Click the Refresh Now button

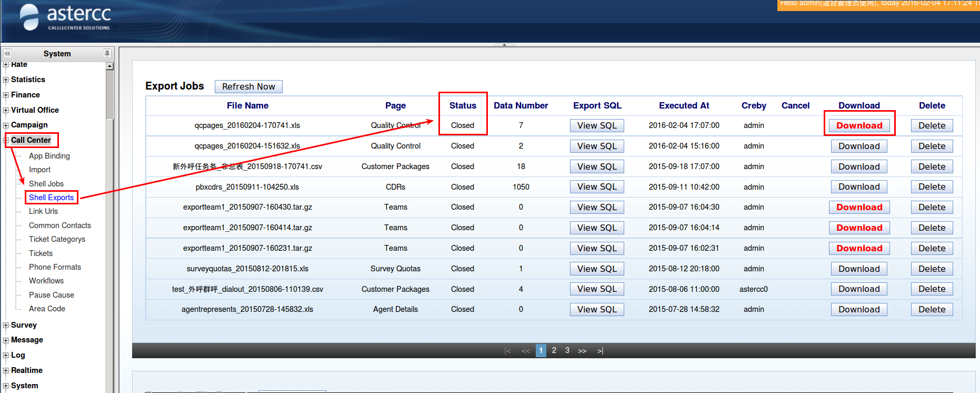(x=248, y=86)
